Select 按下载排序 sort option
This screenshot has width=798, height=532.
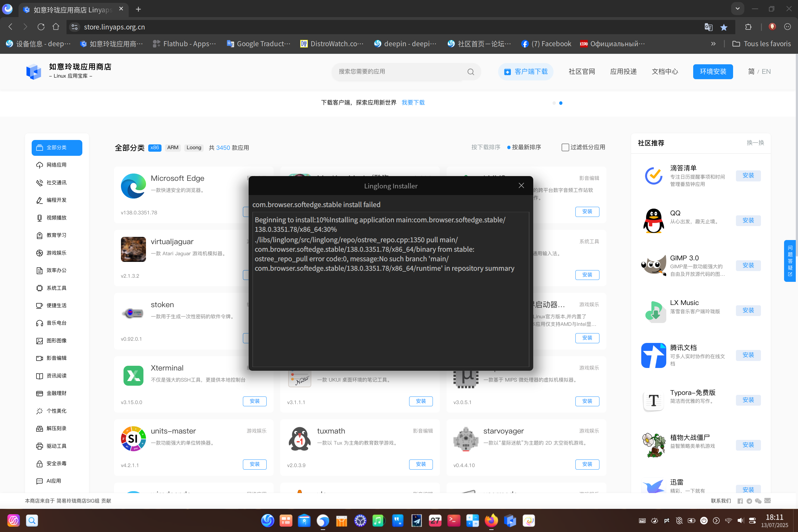coord(485,147)
